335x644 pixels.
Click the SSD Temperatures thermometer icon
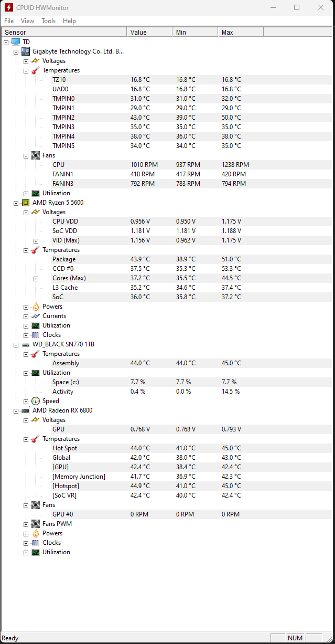(35, 354)
